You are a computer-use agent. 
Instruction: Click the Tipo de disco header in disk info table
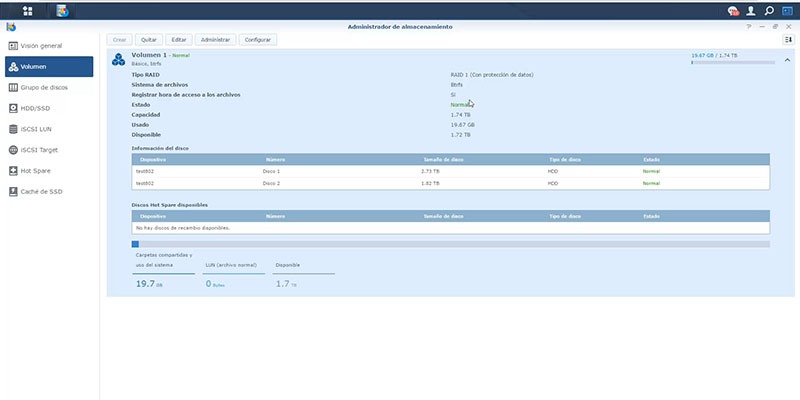click(x=565, y=160)
